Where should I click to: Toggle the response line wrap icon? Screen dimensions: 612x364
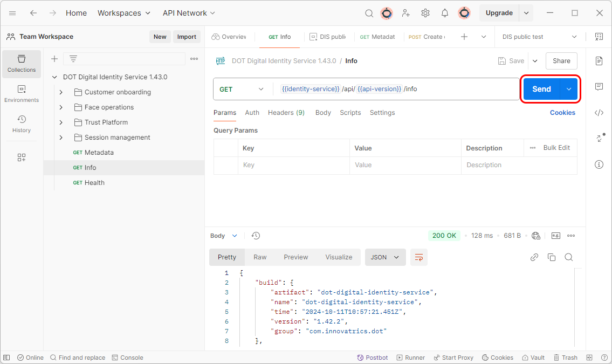pos(419,257)
